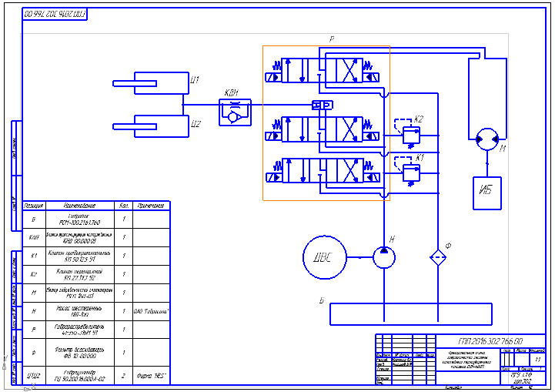Click the rotated drawing number stamp at top-left

coord(55,14)
